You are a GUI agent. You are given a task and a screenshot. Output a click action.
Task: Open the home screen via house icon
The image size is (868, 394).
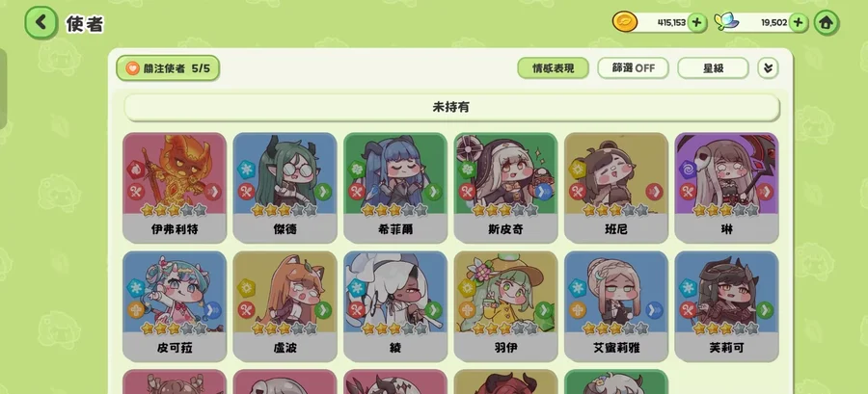pos(826,23)
